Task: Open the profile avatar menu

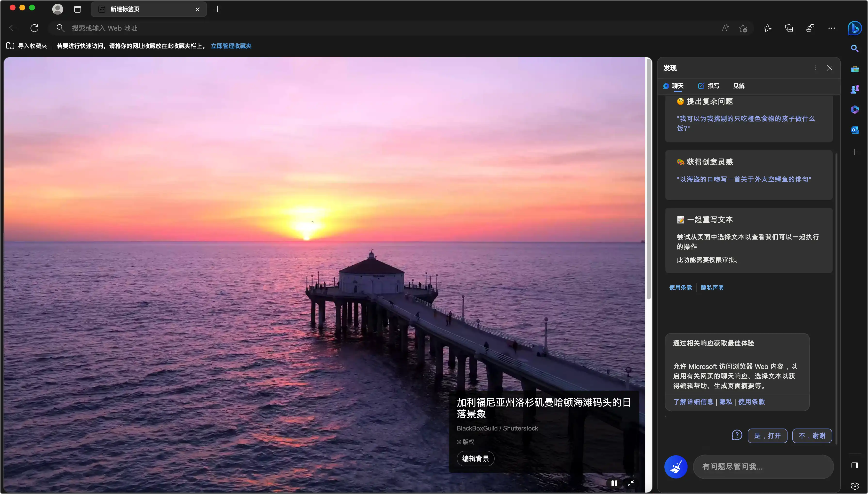Action: (x=58, y=9)
